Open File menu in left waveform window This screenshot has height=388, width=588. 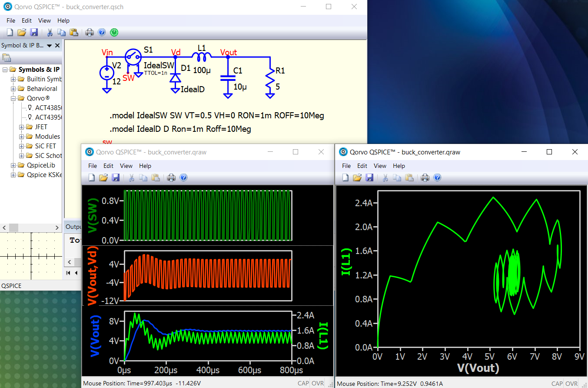93,166
